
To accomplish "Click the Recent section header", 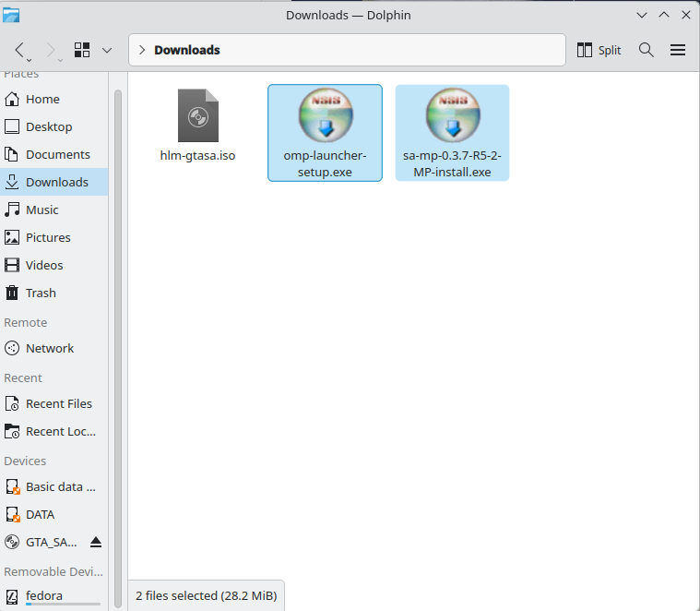I will tap(23, 377).
